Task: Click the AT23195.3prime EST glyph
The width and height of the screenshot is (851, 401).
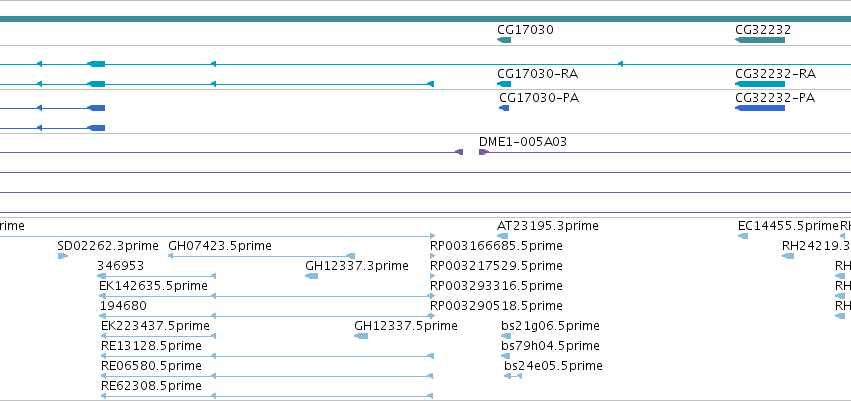Action: [x=502, y=236]
